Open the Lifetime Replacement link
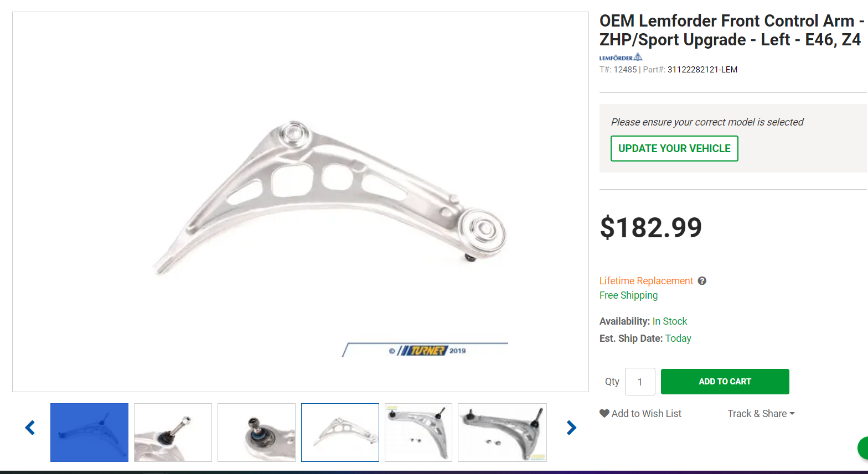 646,281
